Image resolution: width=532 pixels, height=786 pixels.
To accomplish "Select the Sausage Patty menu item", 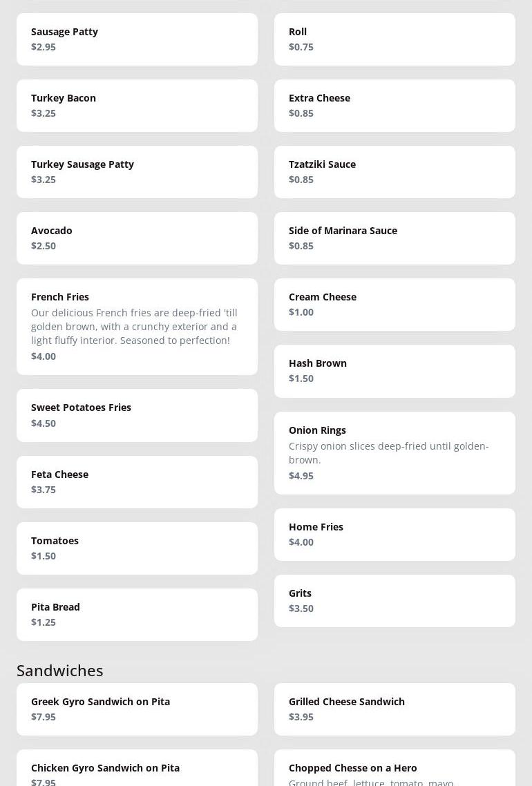I will coord(137,39).
